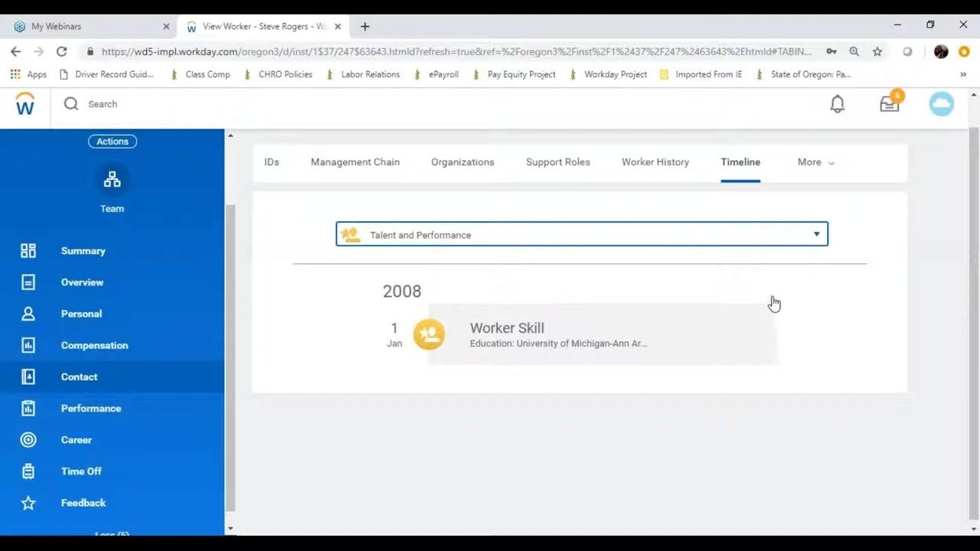Bookmark this page with the star icon
Screen dimensions: 980x551
[x=877, y=52]
